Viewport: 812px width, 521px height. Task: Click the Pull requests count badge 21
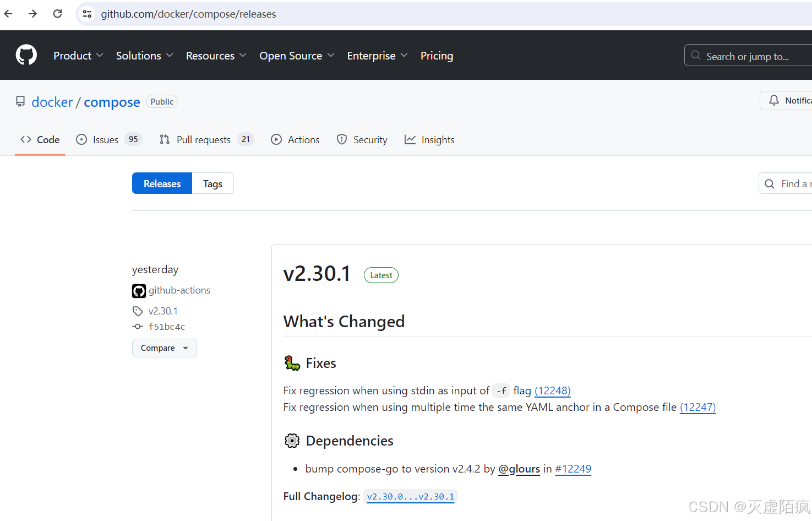(246, 139)
